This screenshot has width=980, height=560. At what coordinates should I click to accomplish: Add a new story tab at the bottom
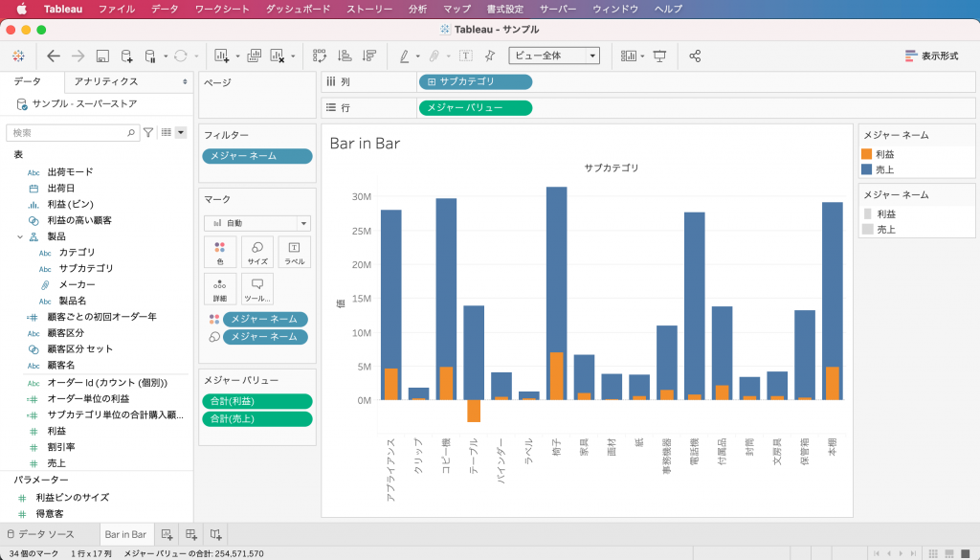(x=215, y=534)
